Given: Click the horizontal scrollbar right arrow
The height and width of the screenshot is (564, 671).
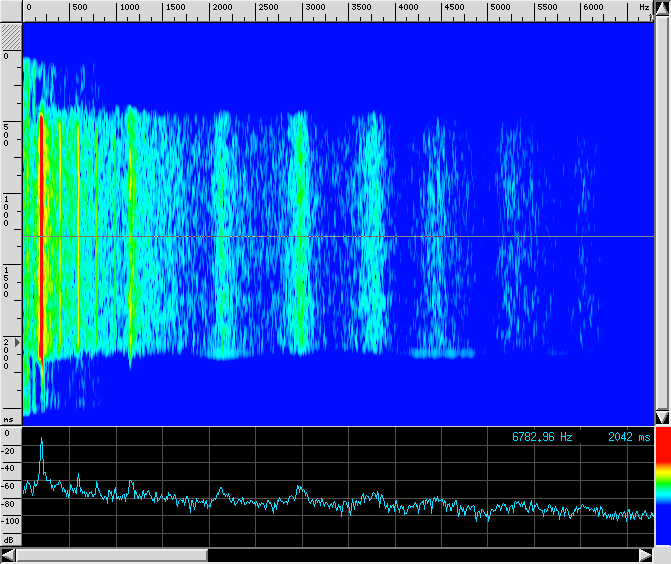Looking at the screenshot, I should (x=645, y=554).
